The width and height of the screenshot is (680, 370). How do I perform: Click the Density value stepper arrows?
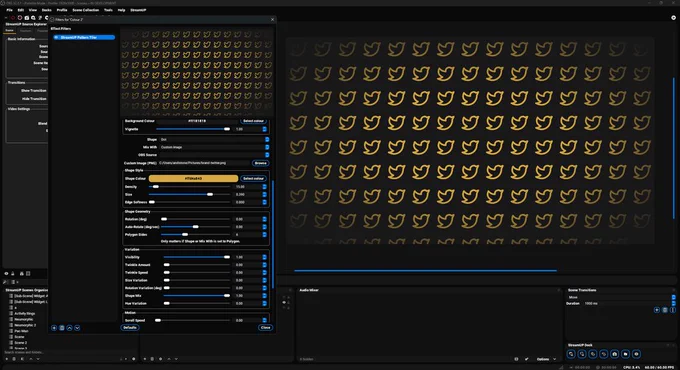coord(265,187)
